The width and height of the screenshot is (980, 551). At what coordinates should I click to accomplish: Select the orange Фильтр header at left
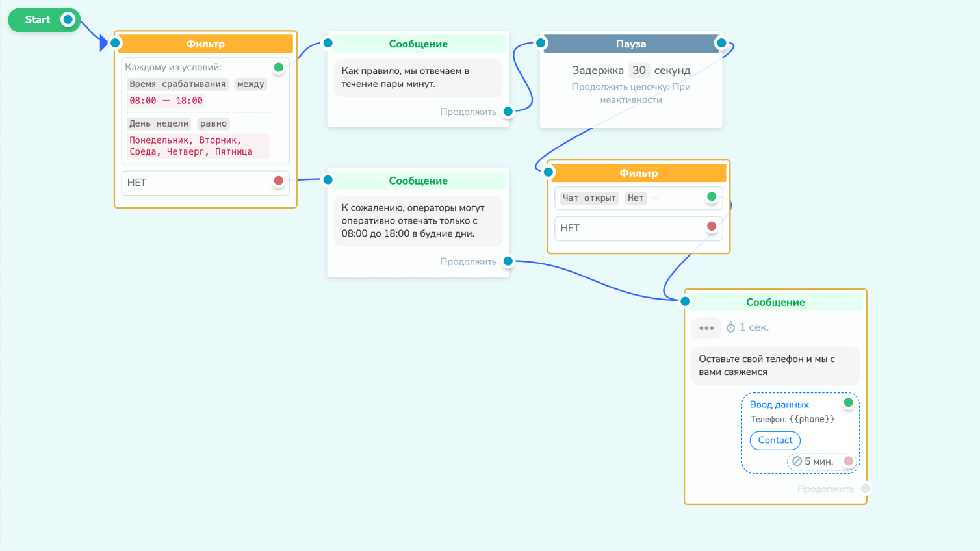[x=205, y=44]
